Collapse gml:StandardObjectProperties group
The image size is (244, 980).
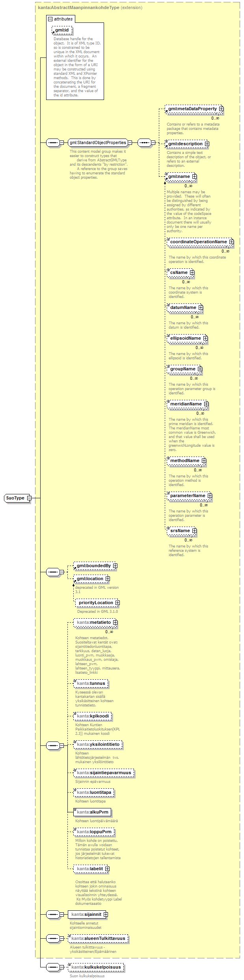[130, 142]
